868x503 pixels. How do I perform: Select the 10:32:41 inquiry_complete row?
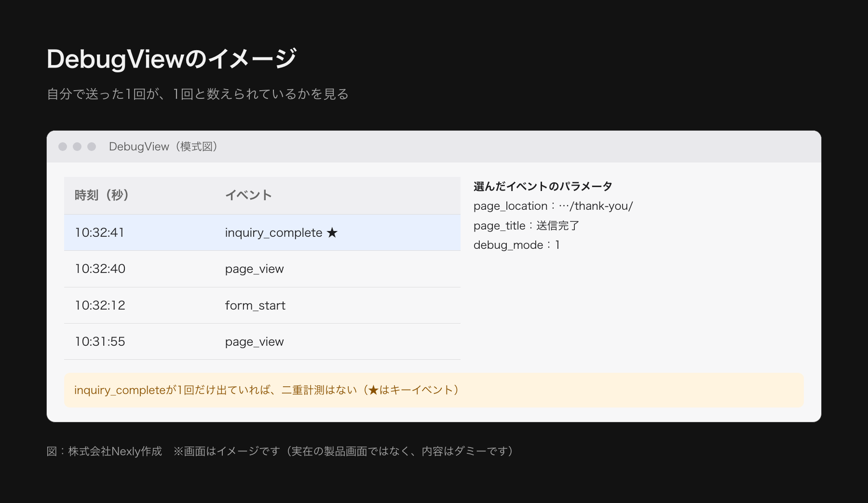tap(262, 232)
